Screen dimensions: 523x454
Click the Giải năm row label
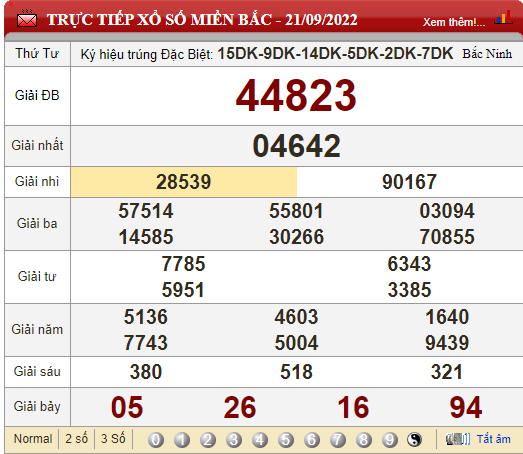37,329
